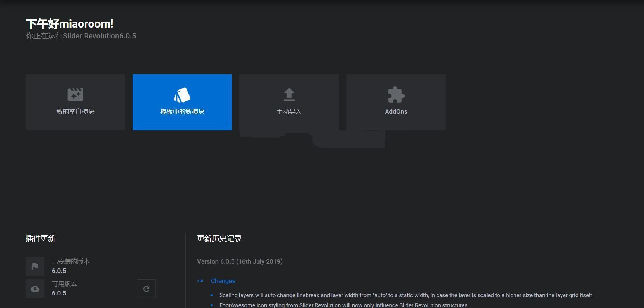This screenshot has width=644, height=308.
Task: Open the 手动导入 text option
Action: [x=289, y=111]
